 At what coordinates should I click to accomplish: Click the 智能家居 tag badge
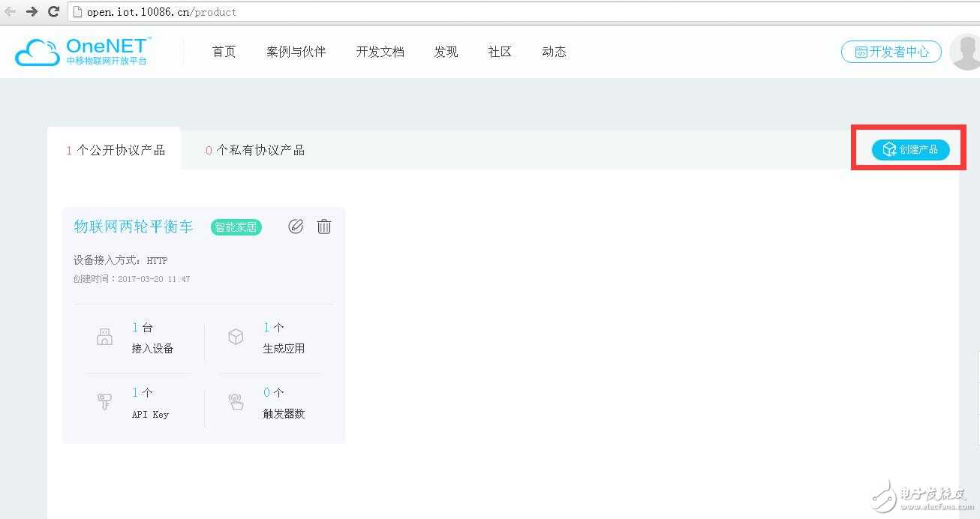point(236,226)
